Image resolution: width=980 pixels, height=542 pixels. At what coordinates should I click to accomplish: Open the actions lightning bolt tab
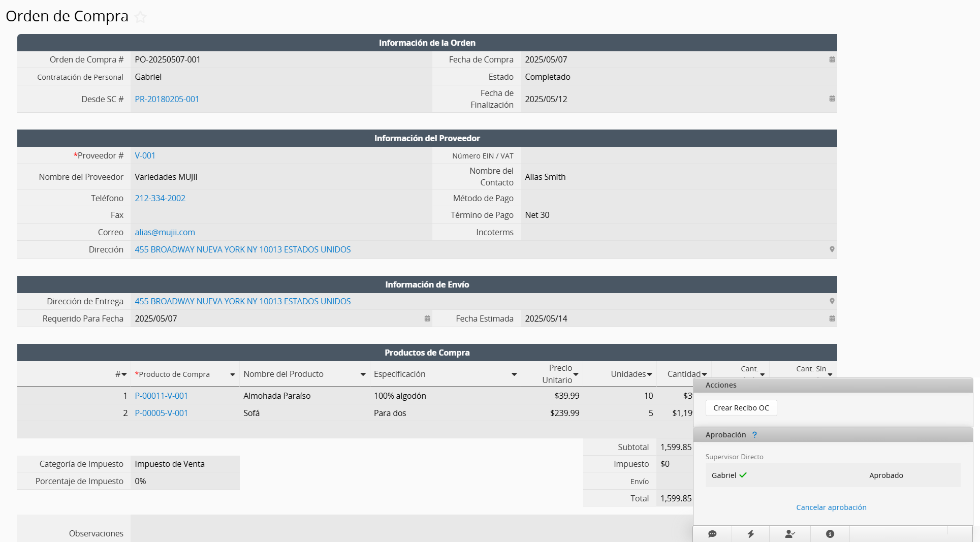[750, 534]
